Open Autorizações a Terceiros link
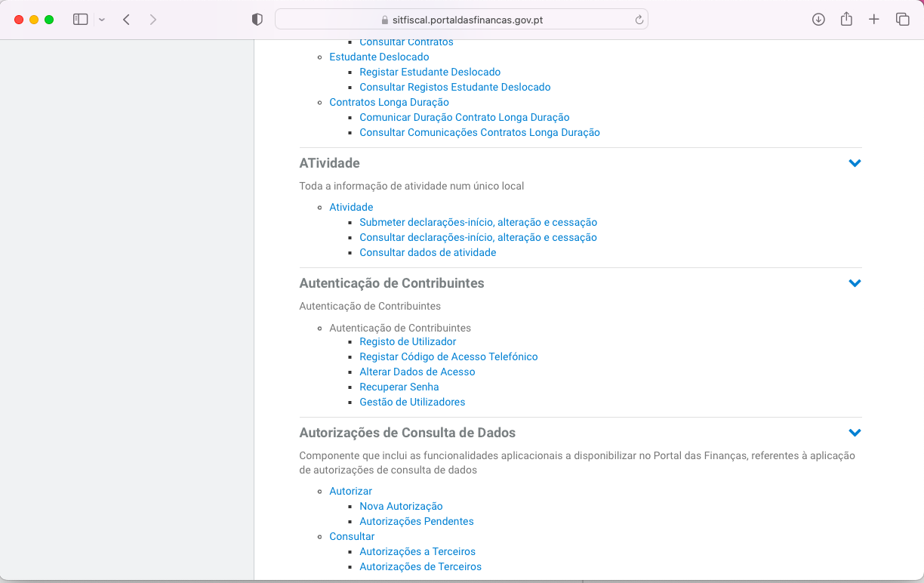 (x=417, y=551)
